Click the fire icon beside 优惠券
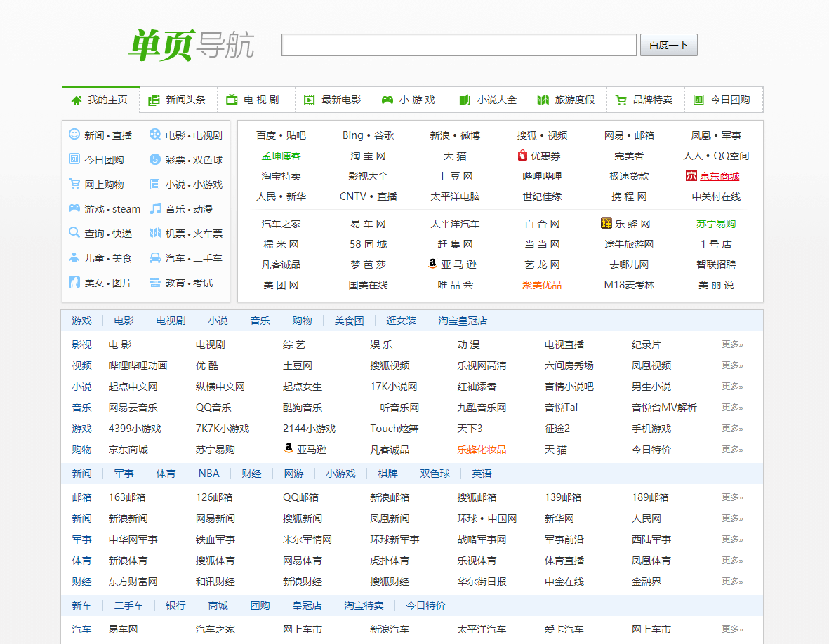Image resolution: width=829 pixels, height=644 pixels. pyautogui.click(x=522, y=155)
